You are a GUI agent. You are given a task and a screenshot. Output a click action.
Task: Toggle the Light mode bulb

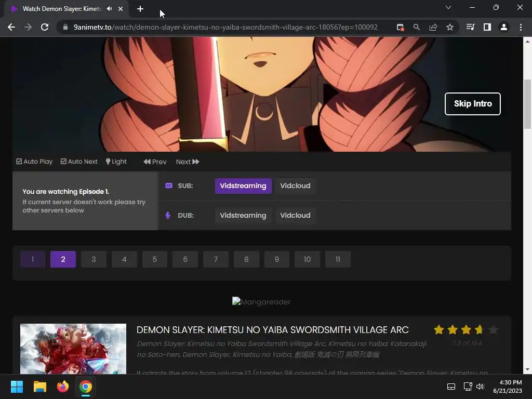pos(116,162)
